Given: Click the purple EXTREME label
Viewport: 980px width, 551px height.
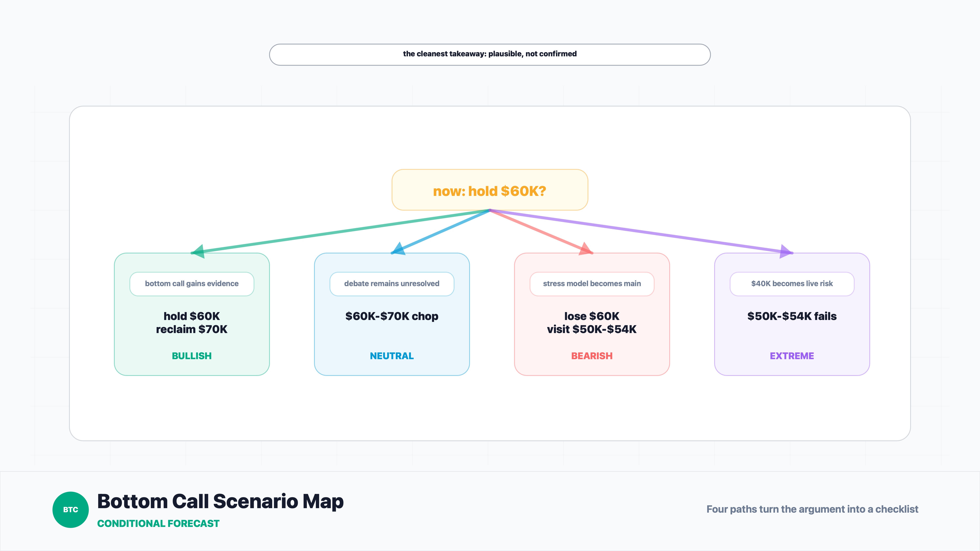Looking at the screenshot, I should (x=792, y=356).
